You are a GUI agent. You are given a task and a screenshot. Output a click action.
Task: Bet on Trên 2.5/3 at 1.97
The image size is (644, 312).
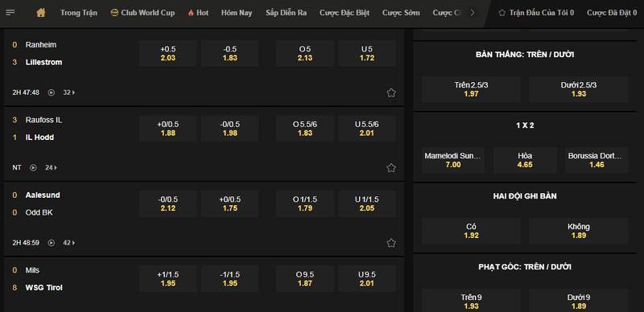[471, 89]
